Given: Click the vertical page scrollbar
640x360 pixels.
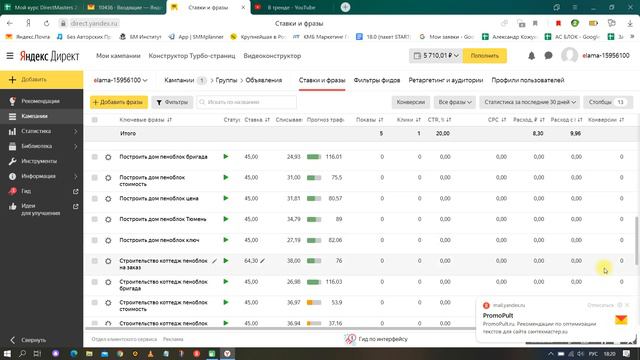Looking at the screenshot, I should (x=636, y=241).
